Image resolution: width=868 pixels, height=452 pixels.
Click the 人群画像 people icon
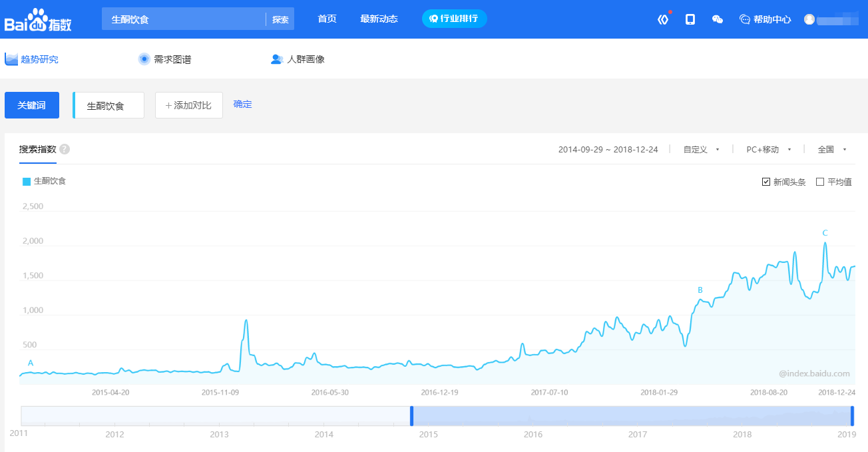[277, 59]
